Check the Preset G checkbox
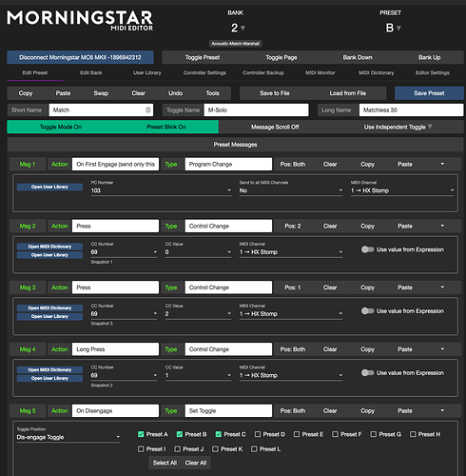Image resolution: width=466 pixels, height=476 pixels. pos(374,434)
